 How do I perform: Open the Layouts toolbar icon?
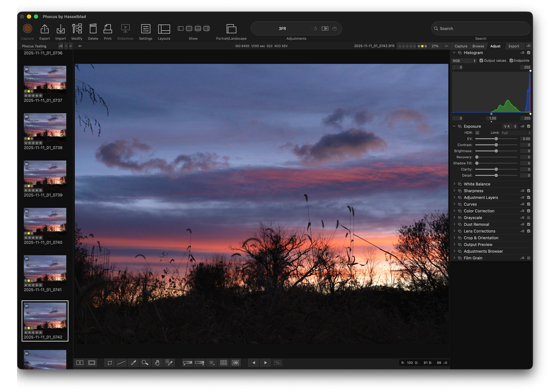pyautogui.click(x=164, y=29)
